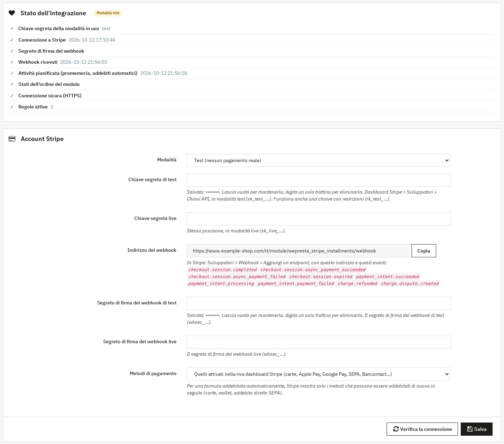Click the Connessione sicura (HTTPS) status row
The width and height of the screenshot is (504, 444).
252,96
